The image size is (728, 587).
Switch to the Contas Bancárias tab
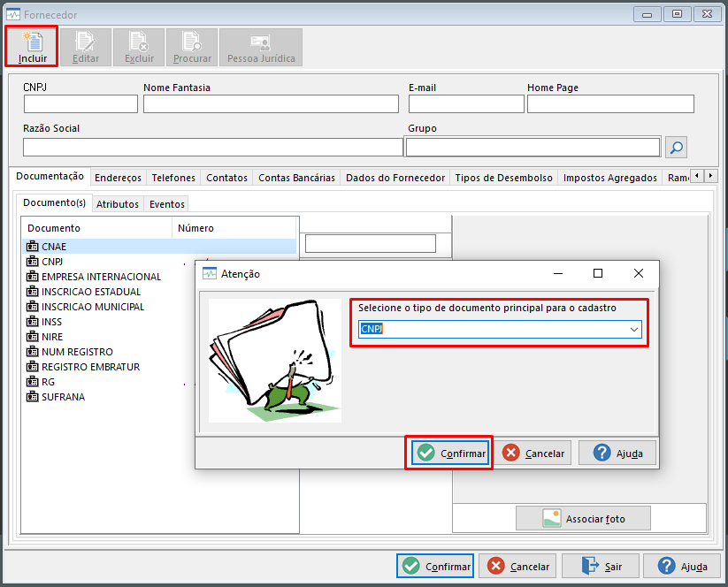296,178
